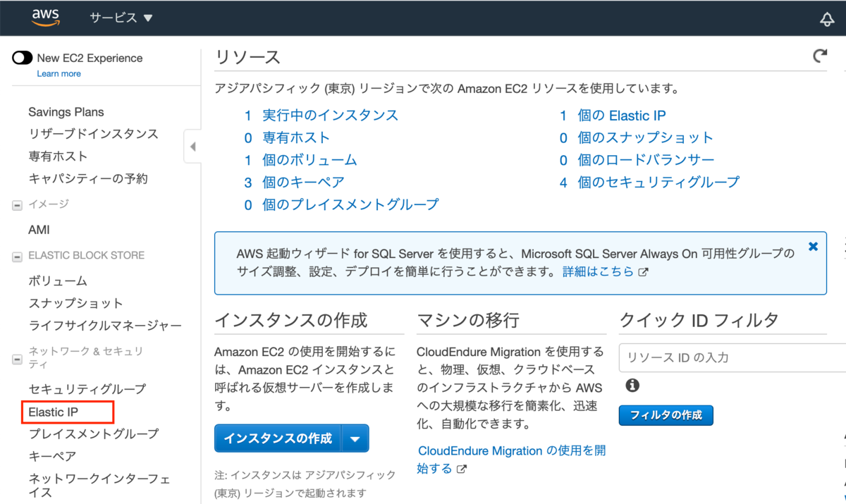Open the notifications bell
Image resolution: width=846 pixels, height=504 pixels.
(x=827, y=19)
